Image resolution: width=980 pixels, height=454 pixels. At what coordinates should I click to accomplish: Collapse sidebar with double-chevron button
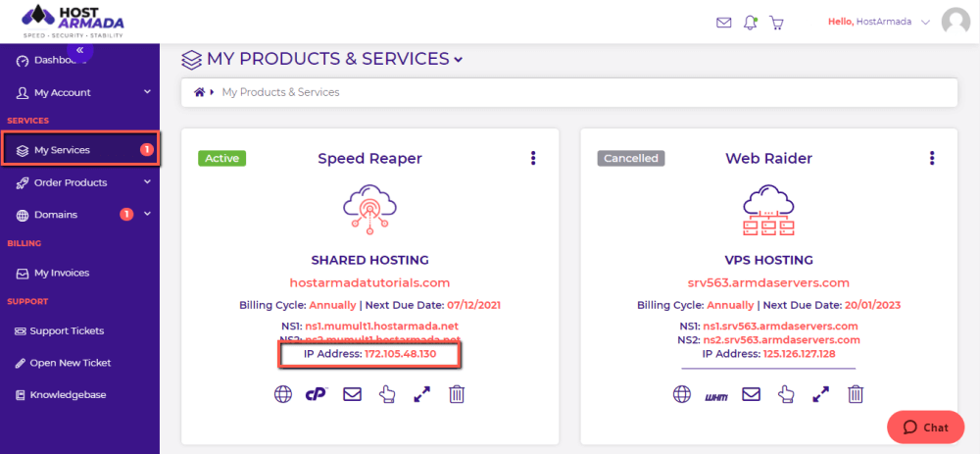[x=80, y=50]
